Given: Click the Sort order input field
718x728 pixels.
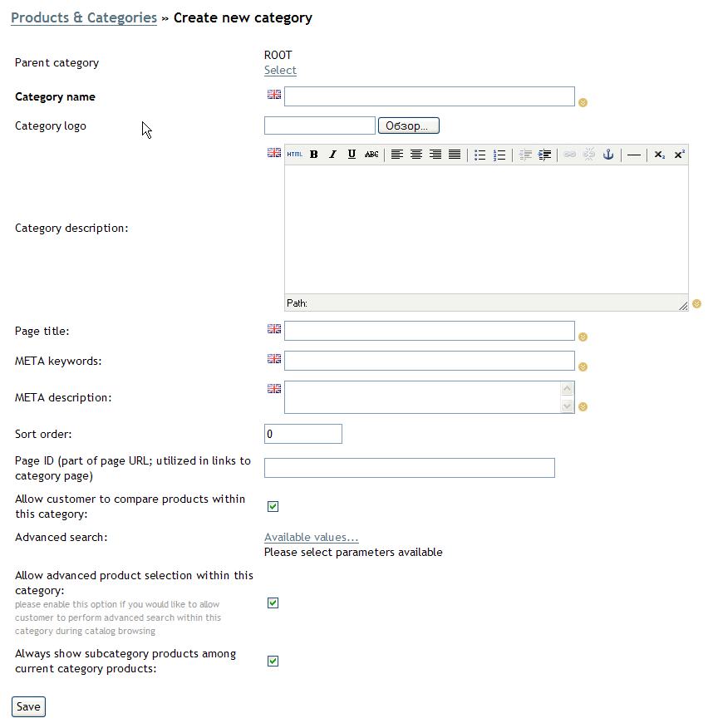Looking at the screenshot, I should pyautogui.click(x=302, y=434).
